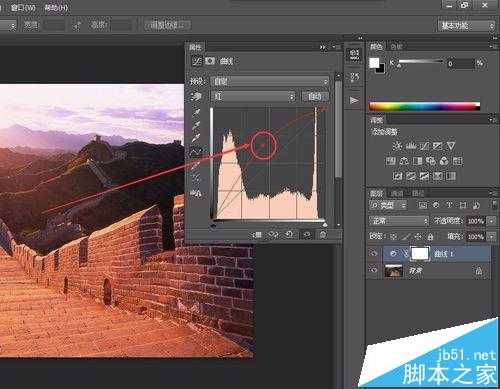Toggle lock all padlock
Viewport: 500px width, 389px height.
point(430,237)
